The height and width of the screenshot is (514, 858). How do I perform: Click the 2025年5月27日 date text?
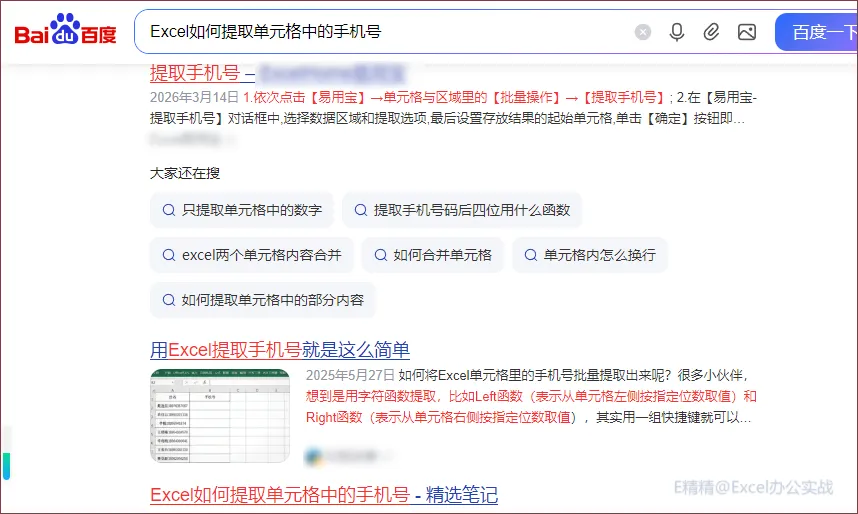point(350,376)
